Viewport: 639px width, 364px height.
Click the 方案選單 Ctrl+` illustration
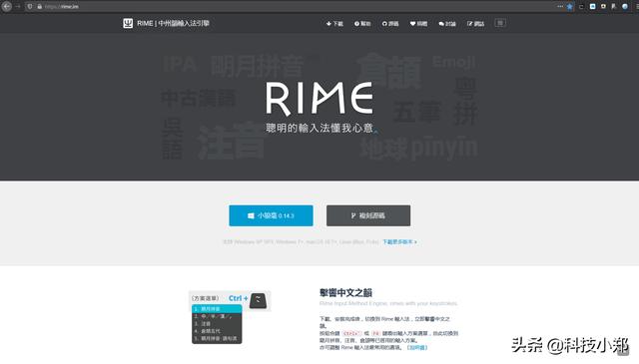coord(230,317)
